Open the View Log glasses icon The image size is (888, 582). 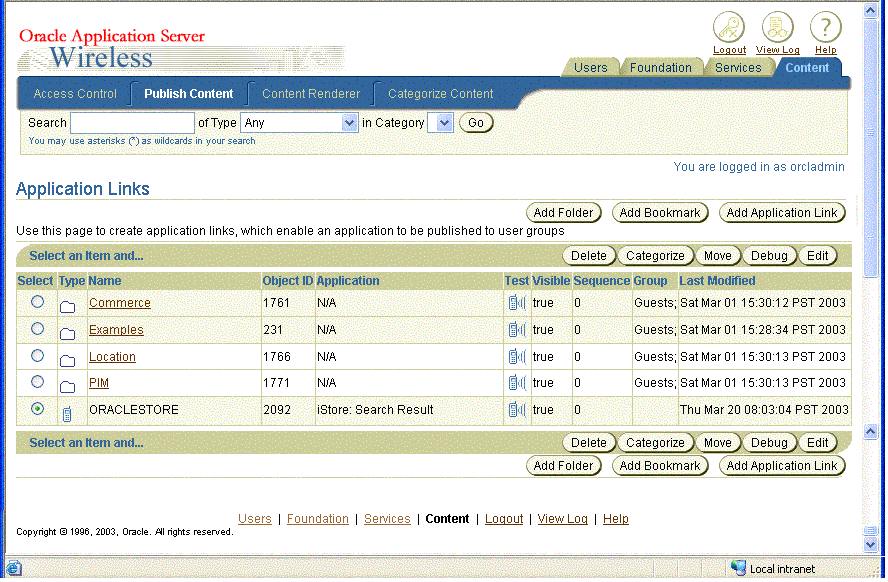pyautogui.click(x=778, y=27)
